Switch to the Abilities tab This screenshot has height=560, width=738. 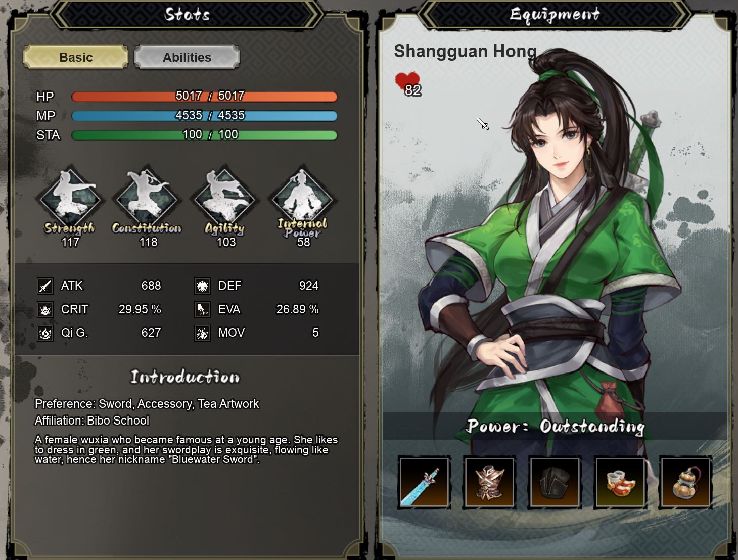(187, 57)
